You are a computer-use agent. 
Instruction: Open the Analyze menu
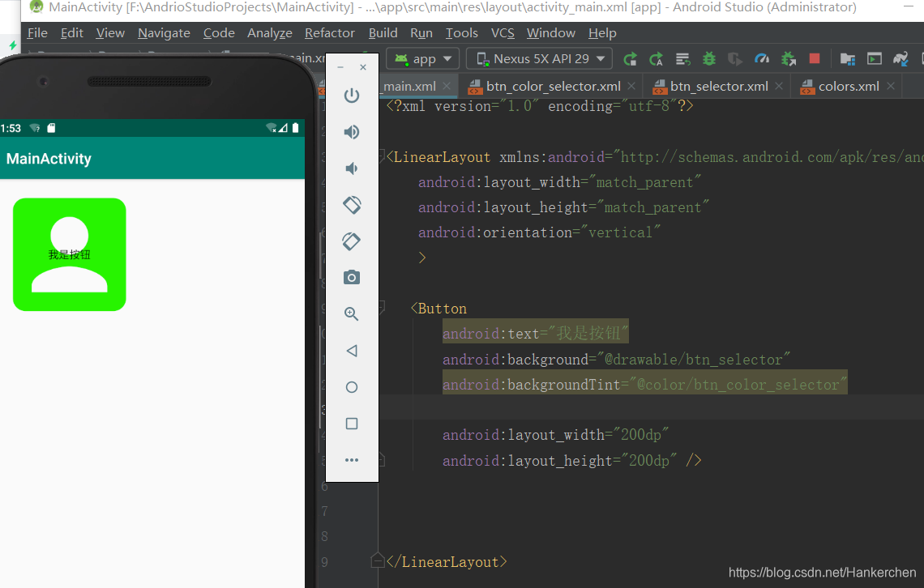tap(269, 33)
